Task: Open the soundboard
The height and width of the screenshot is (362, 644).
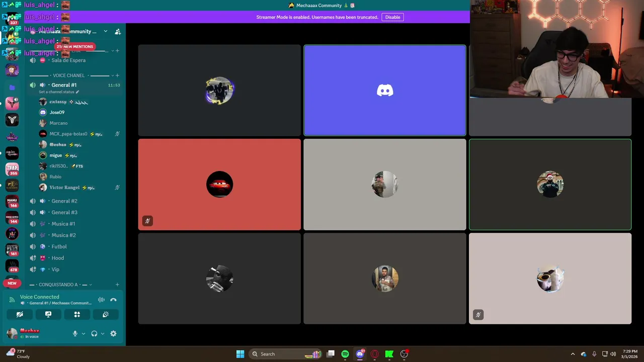Action: pyautogui.click(x=106, y=314)
